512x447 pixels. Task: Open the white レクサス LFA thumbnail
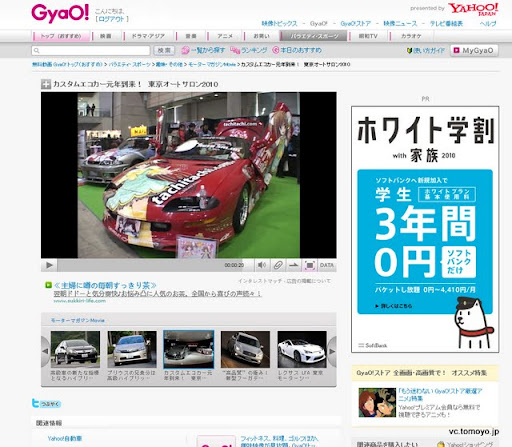(x=302, y=349)
